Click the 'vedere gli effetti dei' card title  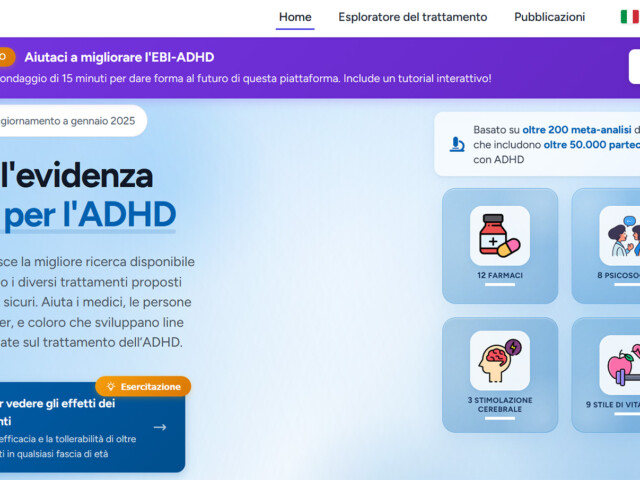[x=58, y=403]
